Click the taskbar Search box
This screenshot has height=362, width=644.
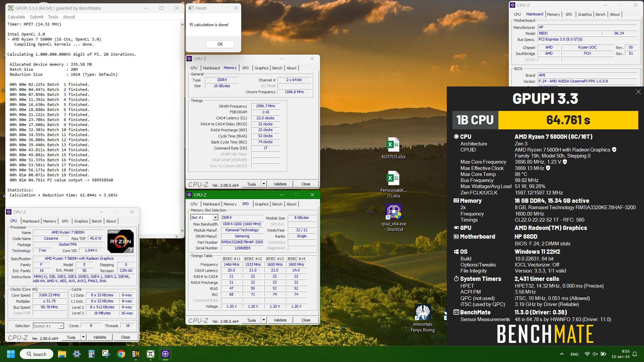(x=37, y=354)
